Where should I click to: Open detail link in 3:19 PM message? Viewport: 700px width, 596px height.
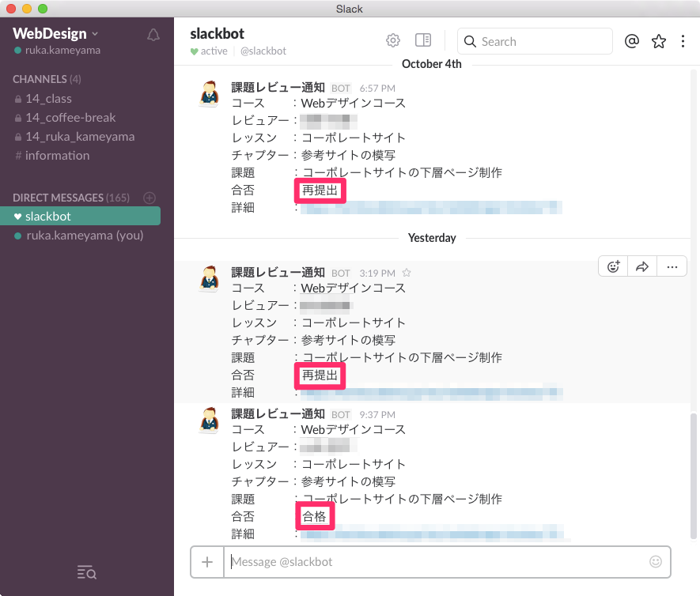pos(431,393)
